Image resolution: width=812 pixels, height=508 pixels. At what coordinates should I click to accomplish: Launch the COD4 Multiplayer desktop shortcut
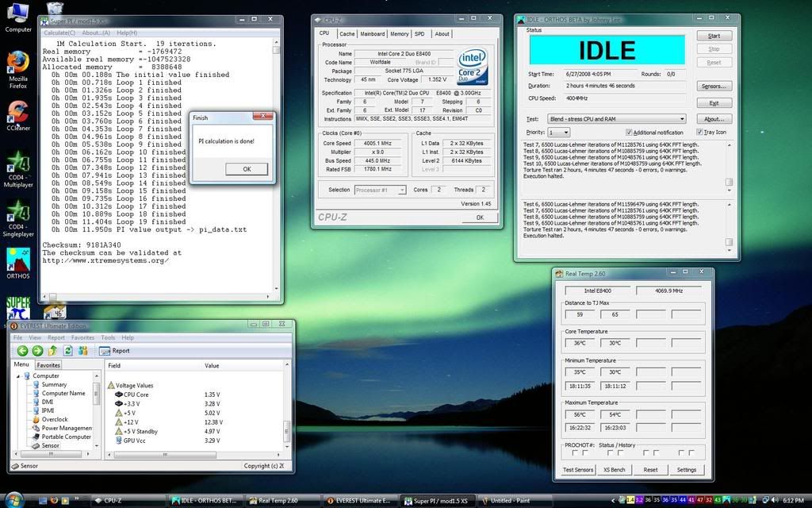coord(18,168)
